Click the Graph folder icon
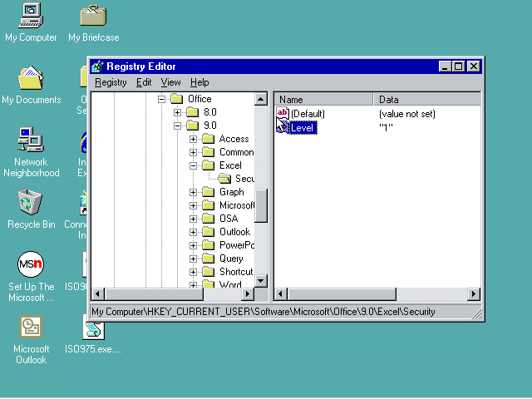This screenshot has height=399, width=532. 209,192
